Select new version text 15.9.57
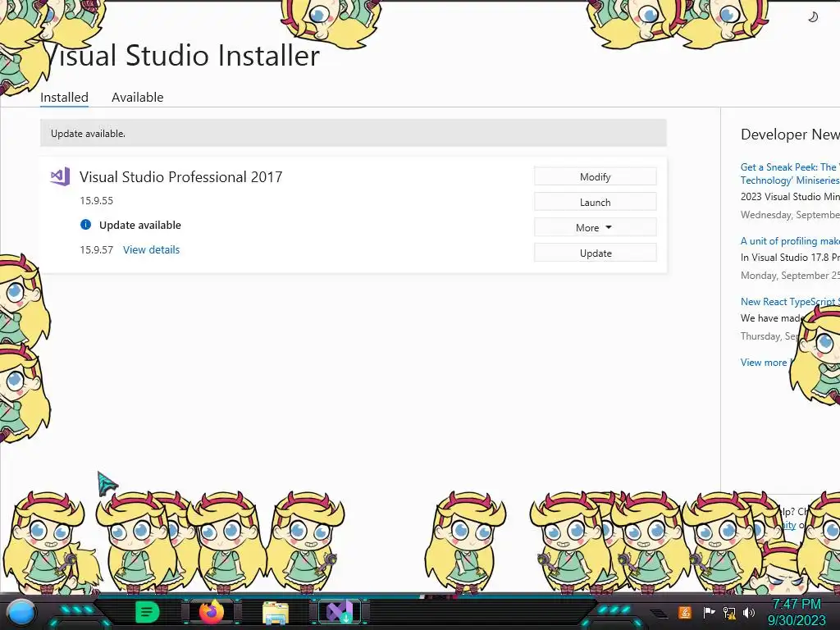Image resolution: width=840 pixels, height=630 pixels. click(97, 249)
